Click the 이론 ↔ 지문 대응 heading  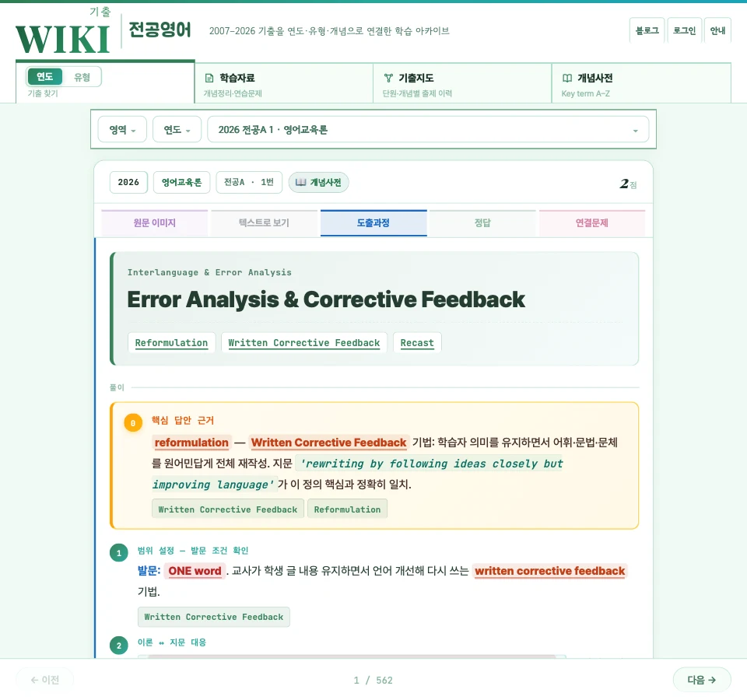point(172,642)
